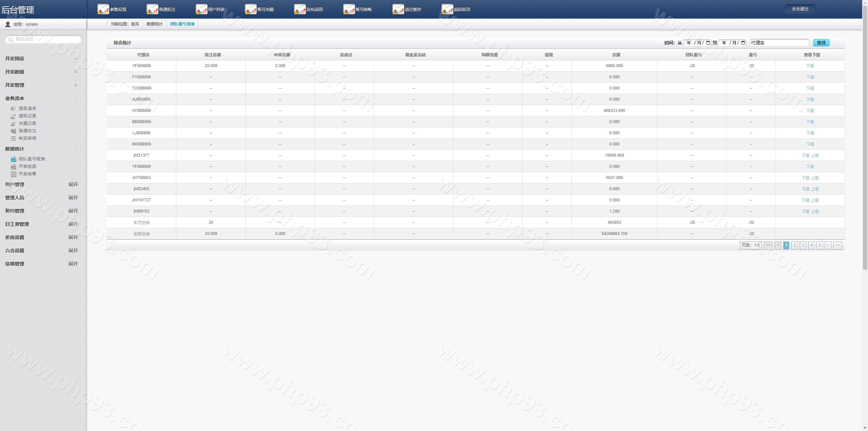The width and height of the screenshot is (868, 431).
Task: Click the 发布消息 chart icon
Action: [299, 9]
